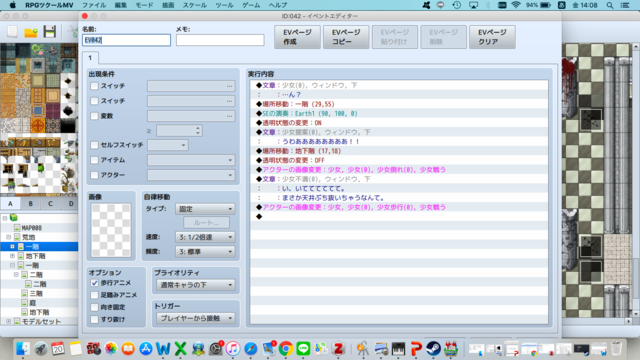Open the Notes icon in Dock
This screenshot has width=640, height=360.
(76, 349)
